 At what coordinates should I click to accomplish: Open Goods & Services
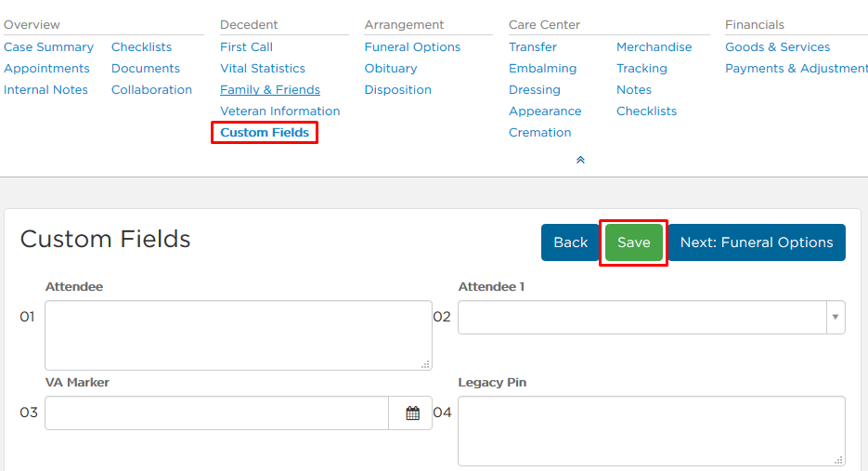(x=778, y=47)
